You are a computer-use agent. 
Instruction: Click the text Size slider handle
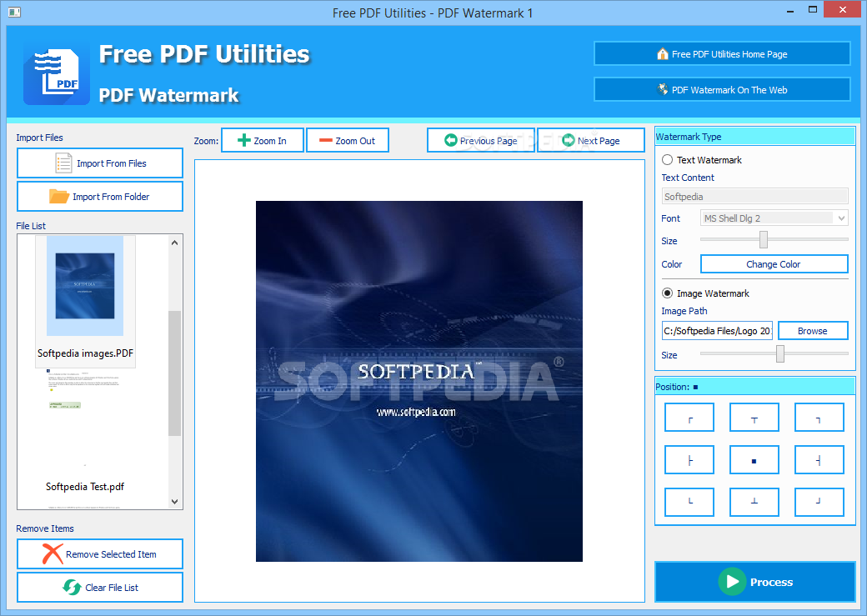[x=764, y=239]
